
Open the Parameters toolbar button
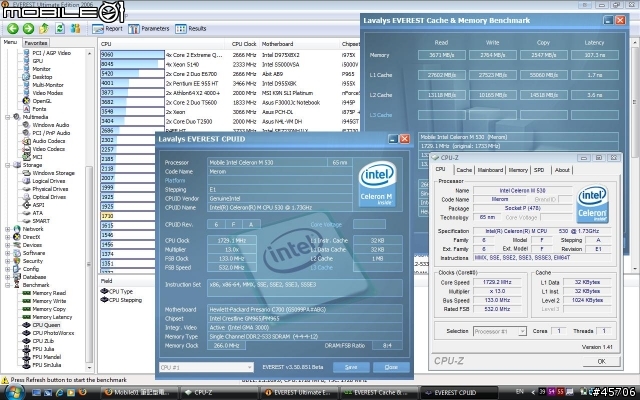[x=149, y=29]
